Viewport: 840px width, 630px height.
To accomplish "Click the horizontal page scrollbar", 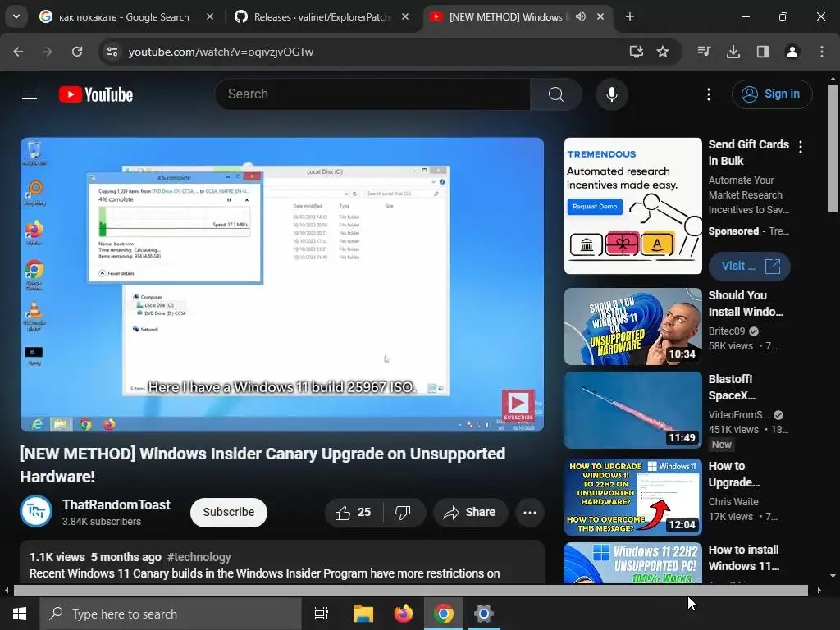I will [x=410, y=591].
